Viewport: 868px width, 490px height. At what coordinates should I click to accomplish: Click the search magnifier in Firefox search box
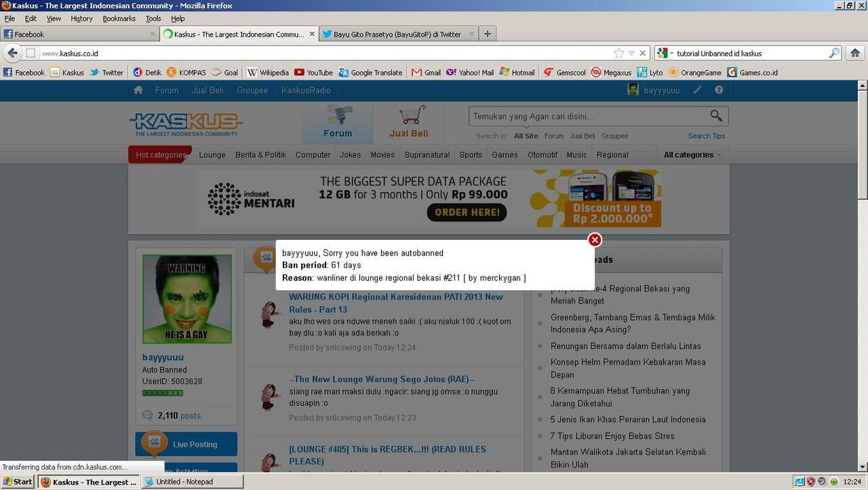[x=834, y=53]
